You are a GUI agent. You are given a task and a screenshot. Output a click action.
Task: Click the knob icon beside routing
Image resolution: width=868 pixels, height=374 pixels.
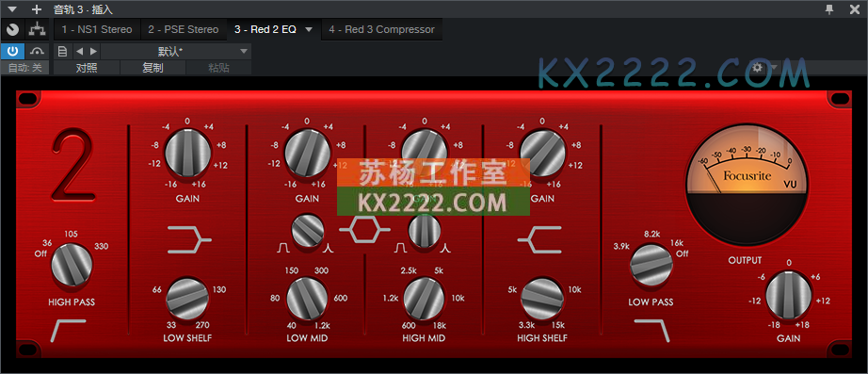tap(12, 29)
